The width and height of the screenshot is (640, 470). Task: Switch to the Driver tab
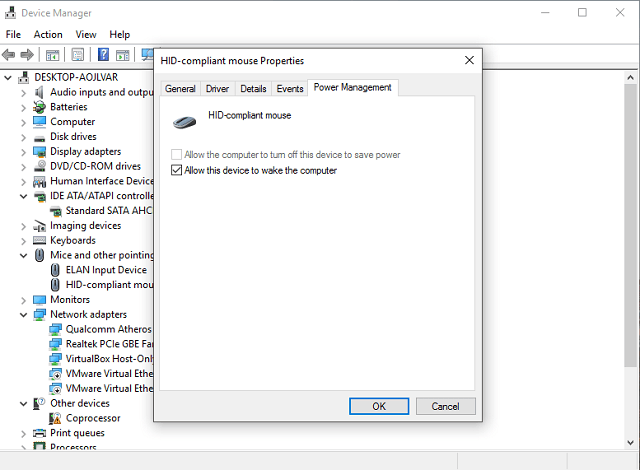coord(217,89)
